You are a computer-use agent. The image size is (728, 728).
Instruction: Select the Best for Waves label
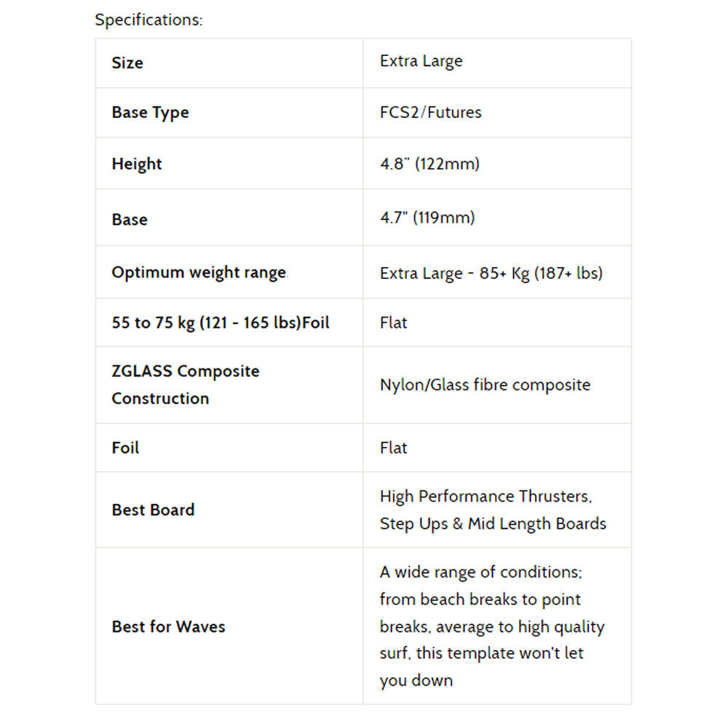tap(169, 626)
